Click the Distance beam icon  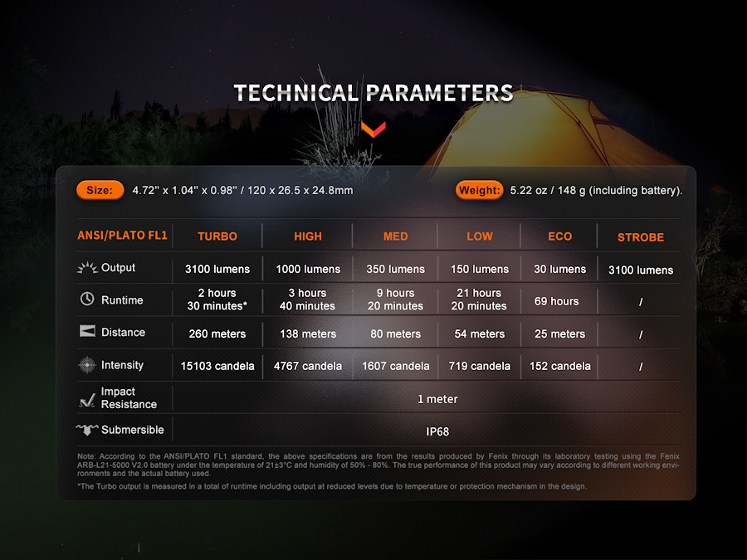(86, 332)
